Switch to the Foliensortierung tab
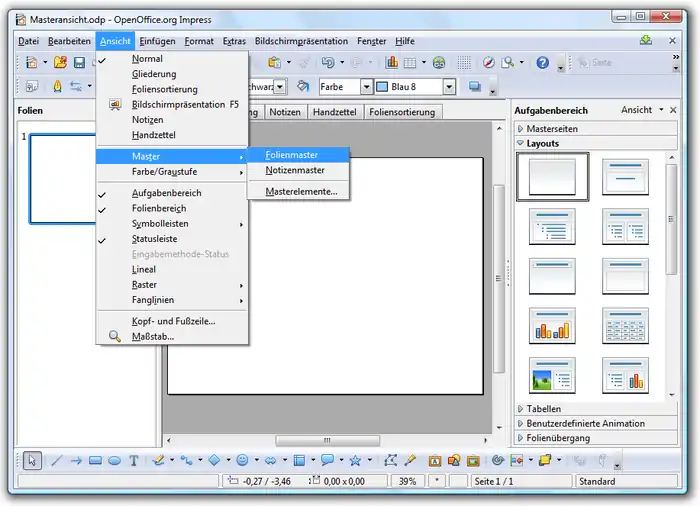This screenshot has height=506, width=700. [402, 112]
